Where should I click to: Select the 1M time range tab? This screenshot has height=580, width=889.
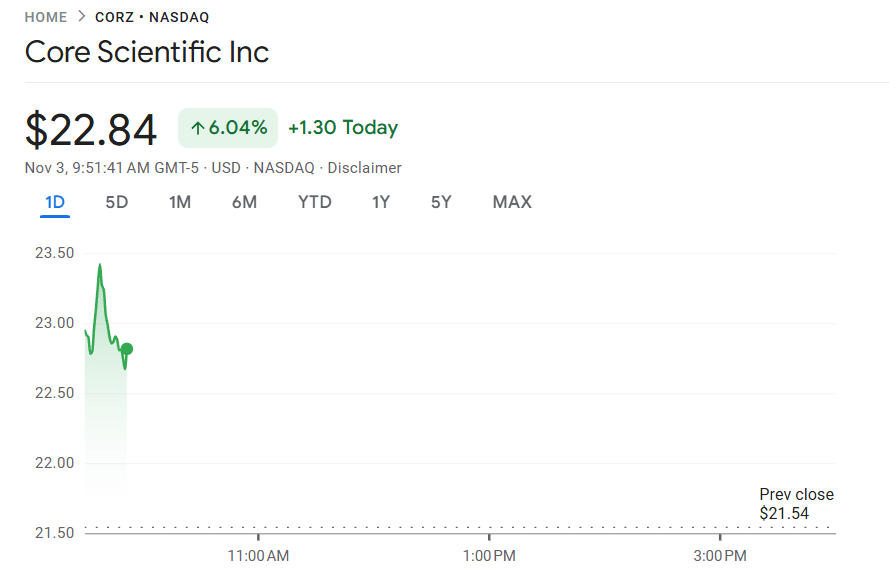click(x=180, y=202)
